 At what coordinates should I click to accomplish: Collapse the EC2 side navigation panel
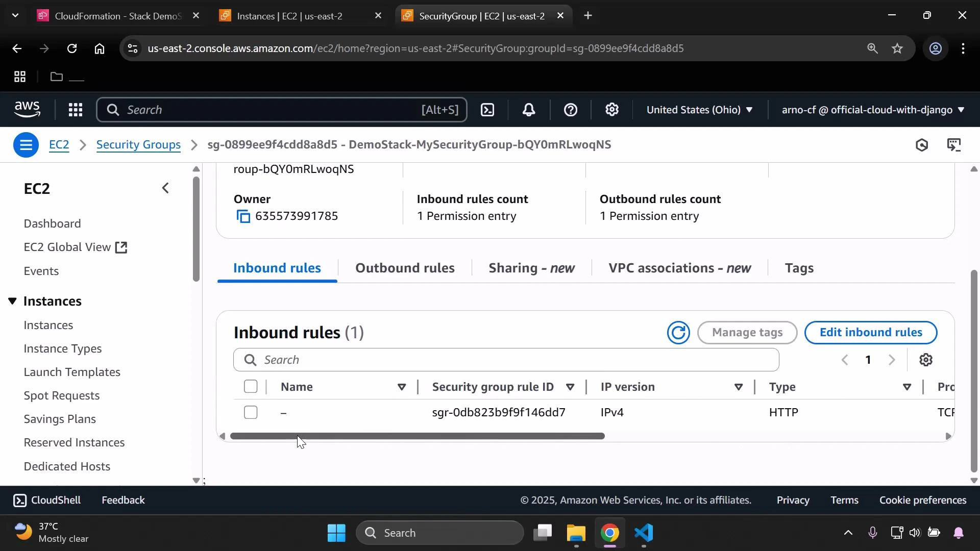pos(165,188)
